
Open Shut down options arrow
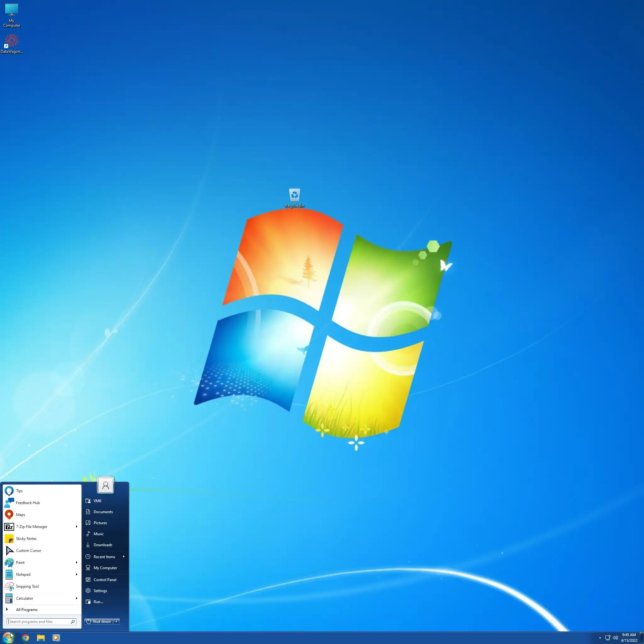pos(116,621)
